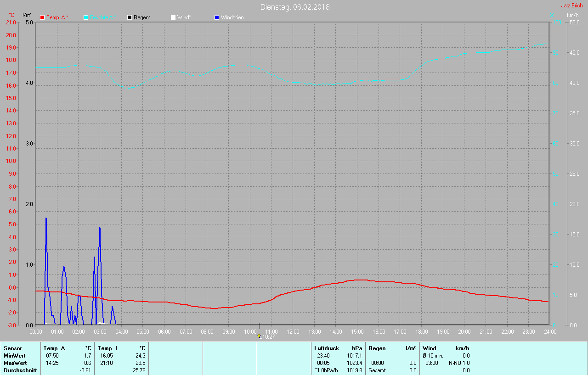Click the pressure value "1019.8"
The image size is (588, 375).
[354, 370]
